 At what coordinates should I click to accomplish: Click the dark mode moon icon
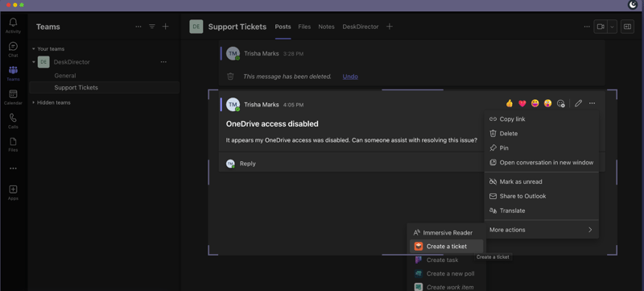click(x=633, y=5)
